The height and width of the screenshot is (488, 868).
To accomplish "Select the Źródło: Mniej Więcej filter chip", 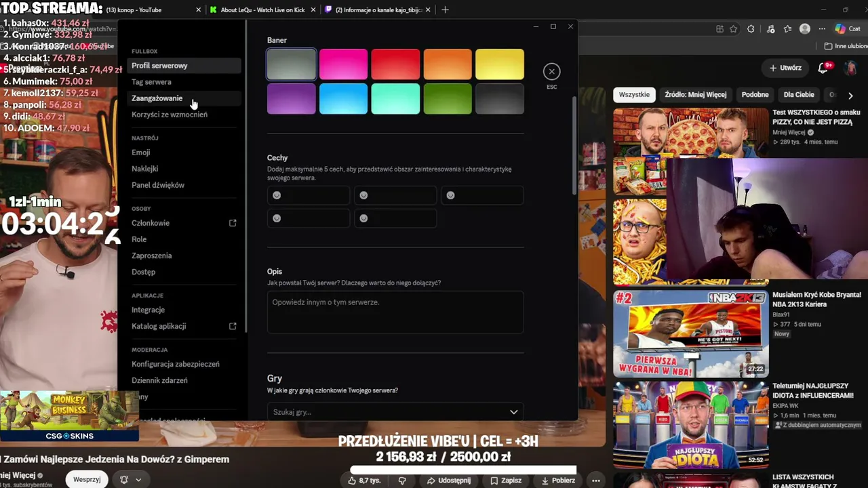I will 695,95.
